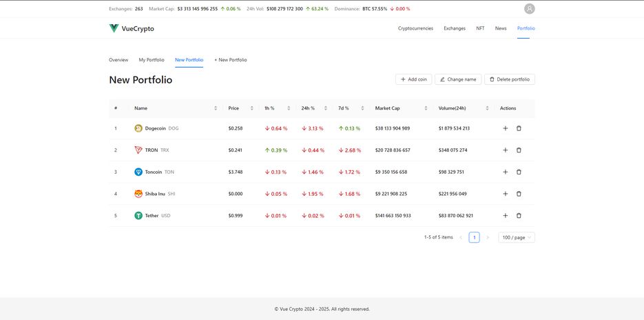Switch to the My Portfolio tab

[152, 60]
